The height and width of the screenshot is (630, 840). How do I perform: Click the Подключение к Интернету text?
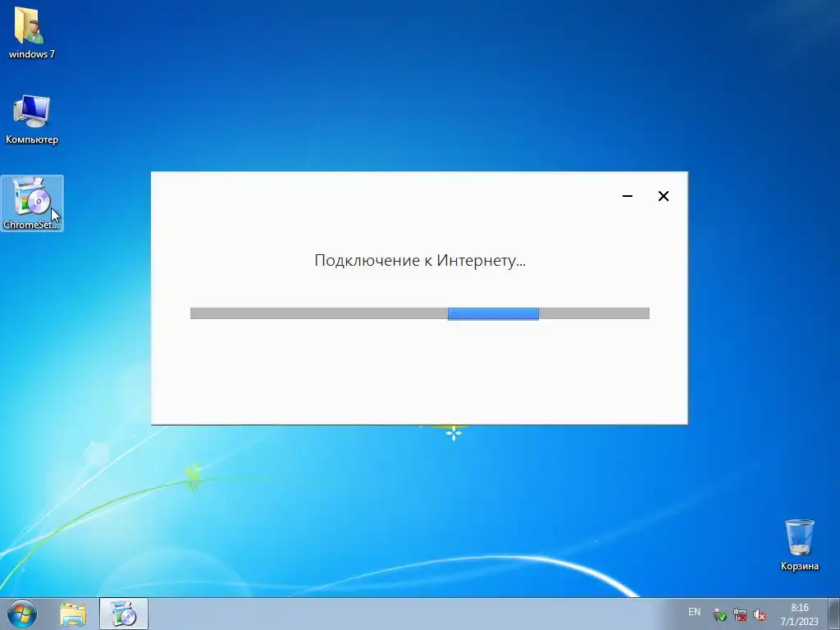pos(420,260)
